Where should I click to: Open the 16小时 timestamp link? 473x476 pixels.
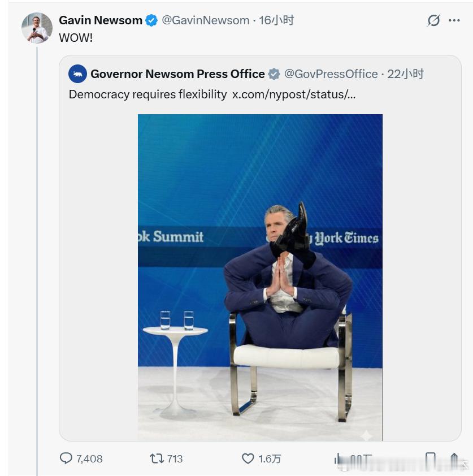pyautogui.click(x=276, y=20)
